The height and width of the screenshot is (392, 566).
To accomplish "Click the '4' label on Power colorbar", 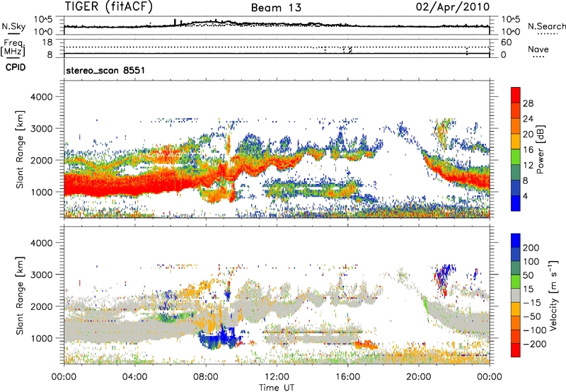I will pos(525,196).
